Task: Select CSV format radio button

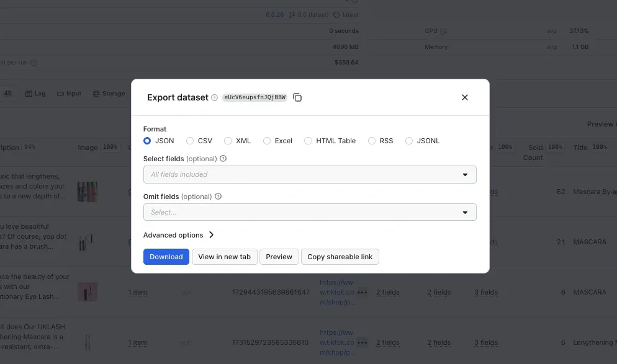Action: click(190, 141)
